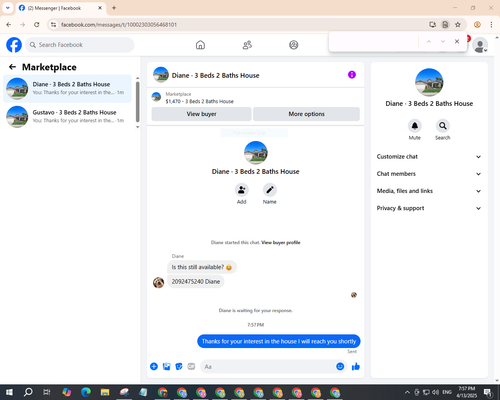Open the tab search dropdown in Chrome
The image size is (500, 400).
pos(8,8)
